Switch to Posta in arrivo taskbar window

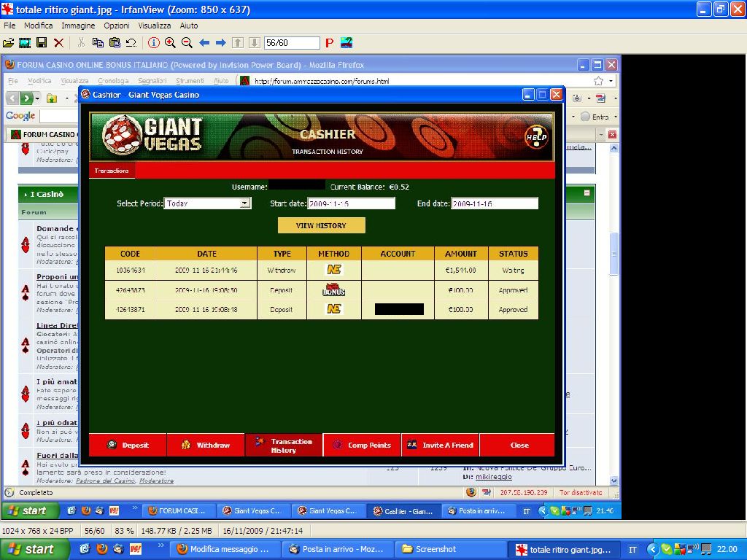[x=338, y=549]
